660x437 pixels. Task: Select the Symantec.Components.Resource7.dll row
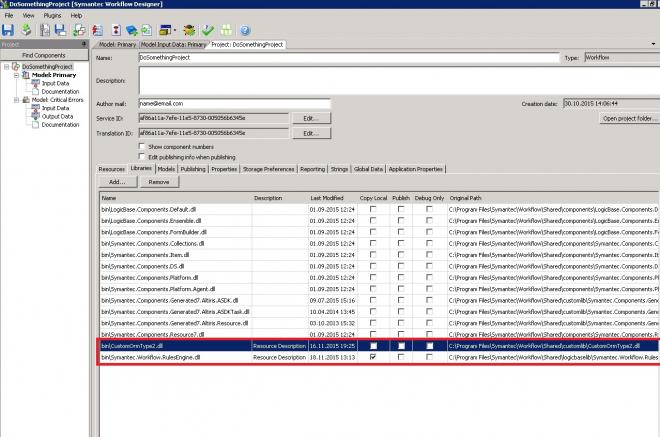point(379,334)
